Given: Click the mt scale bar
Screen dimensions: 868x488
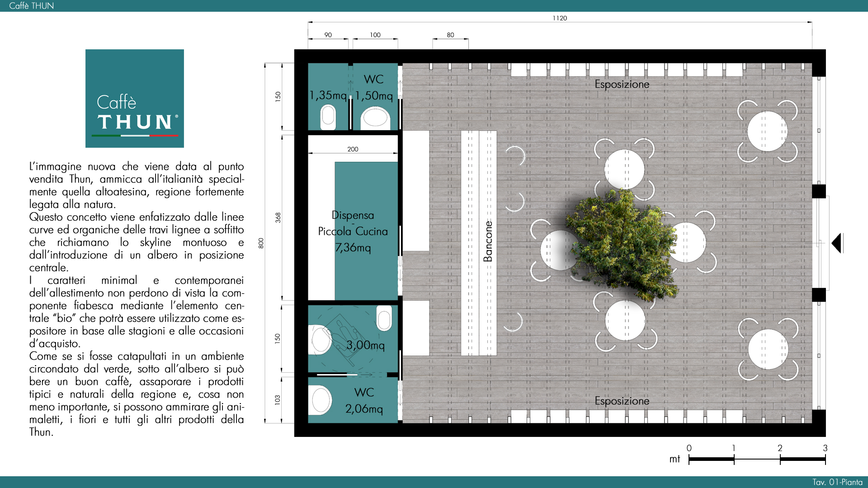Looking at the screenshot, I should coord(757,459).
